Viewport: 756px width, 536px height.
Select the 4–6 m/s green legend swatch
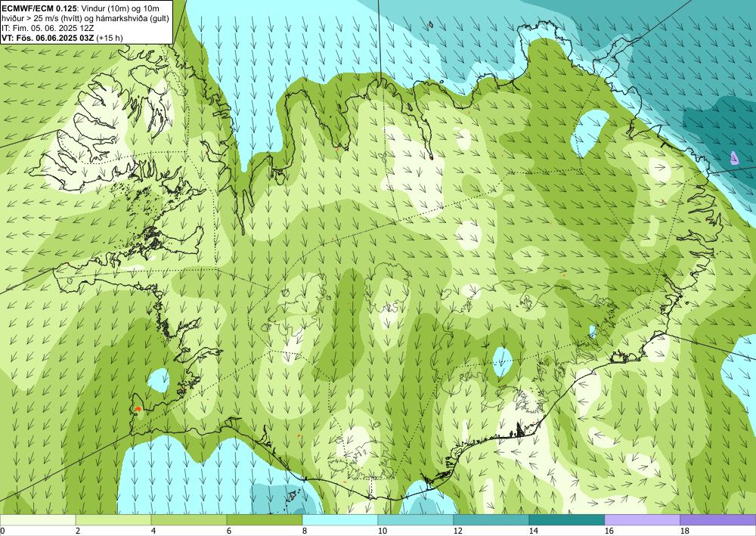click(x=189, y=519)
